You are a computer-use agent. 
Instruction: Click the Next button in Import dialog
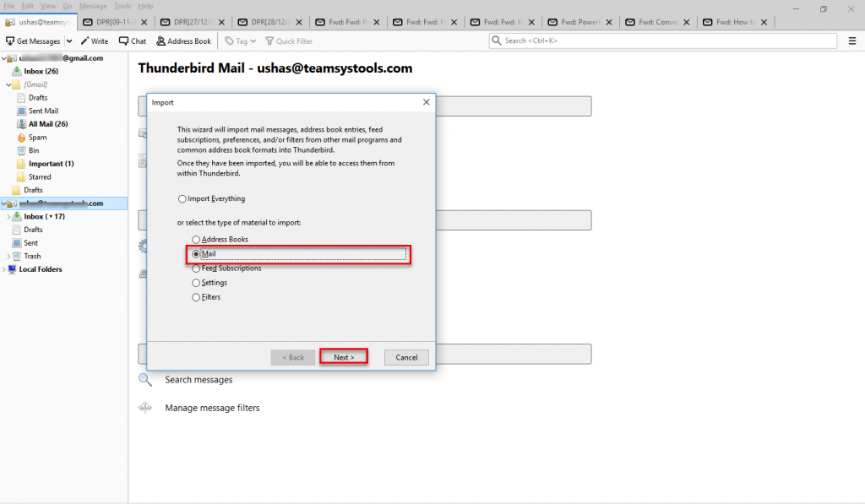click(x=344, y=357)
